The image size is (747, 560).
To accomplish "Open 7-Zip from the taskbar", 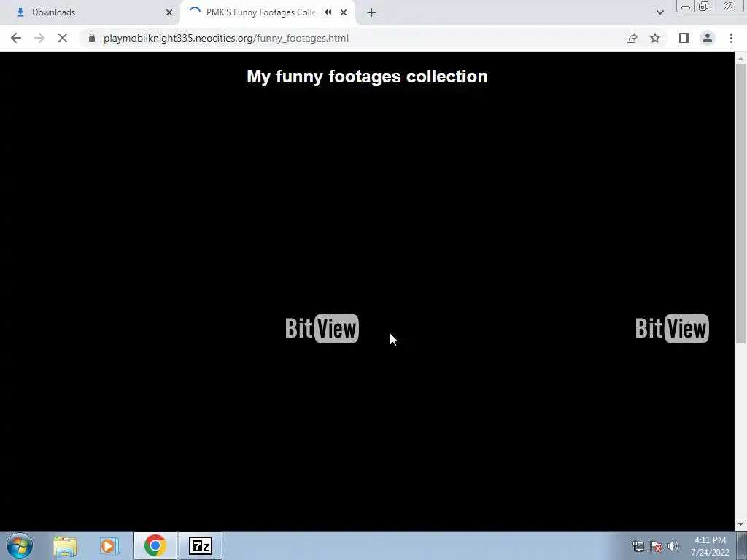I will pos(201,545).
